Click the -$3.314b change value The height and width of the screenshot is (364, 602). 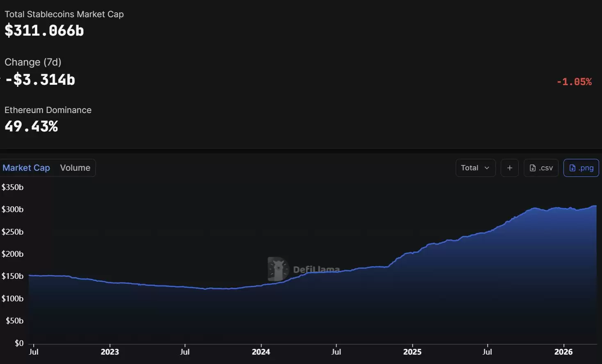[40, 79]
